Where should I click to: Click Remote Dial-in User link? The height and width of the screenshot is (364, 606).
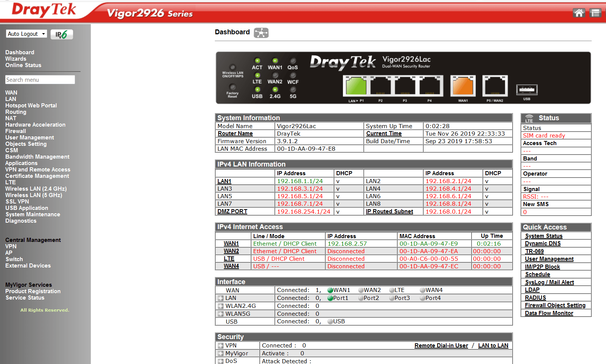pos(441,346)
